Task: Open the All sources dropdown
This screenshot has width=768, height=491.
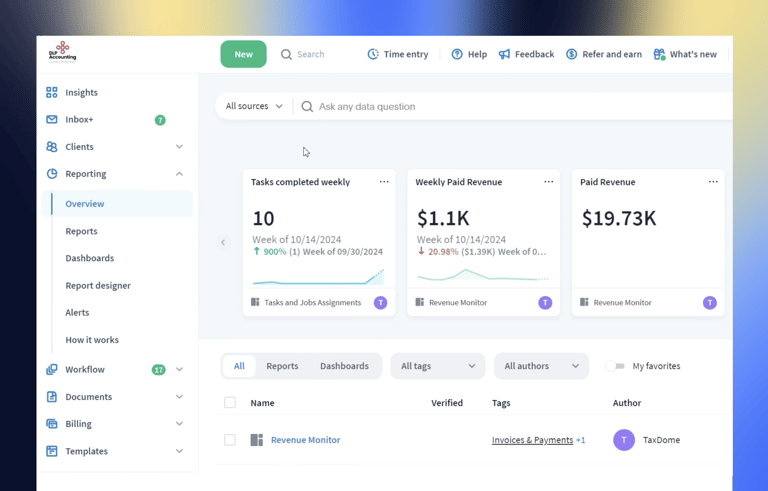Action: 254,106
